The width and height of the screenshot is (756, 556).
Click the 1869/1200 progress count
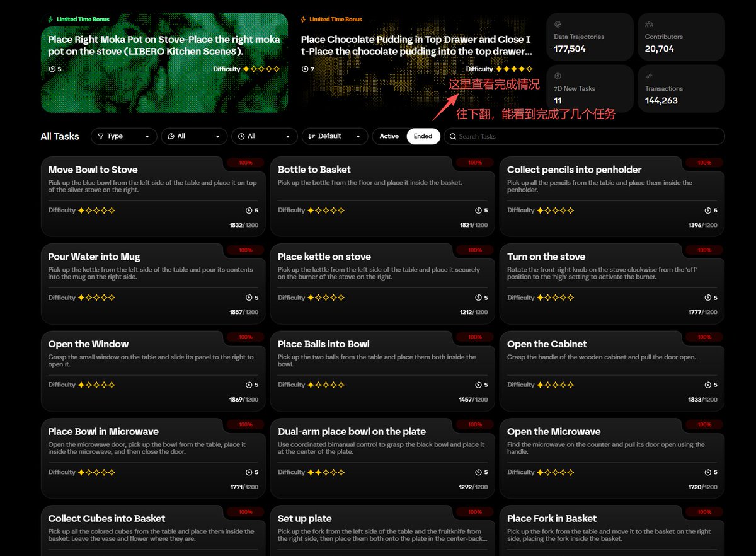pyautogui.click(x=244, y=400)
